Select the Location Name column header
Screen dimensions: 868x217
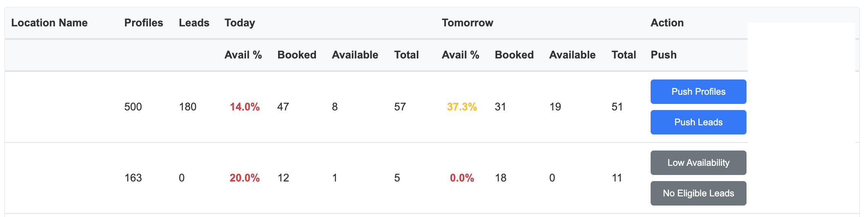tap(49, 23)
